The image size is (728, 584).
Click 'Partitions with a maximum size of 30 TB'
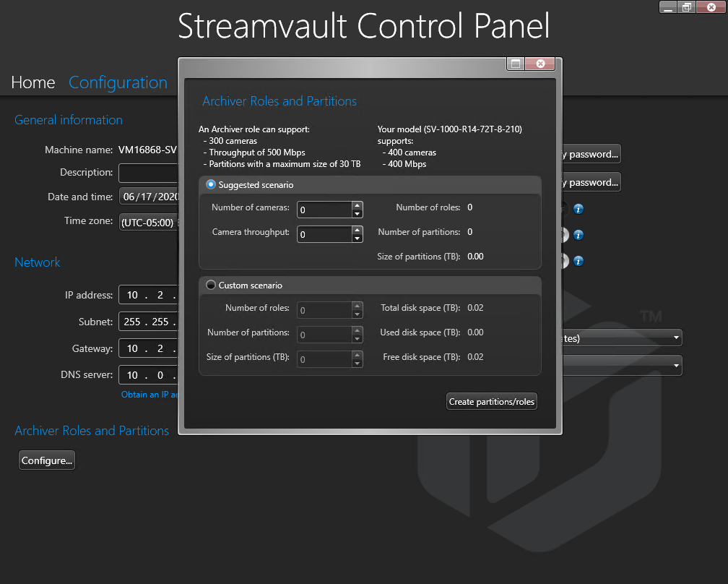coord(285,164)
